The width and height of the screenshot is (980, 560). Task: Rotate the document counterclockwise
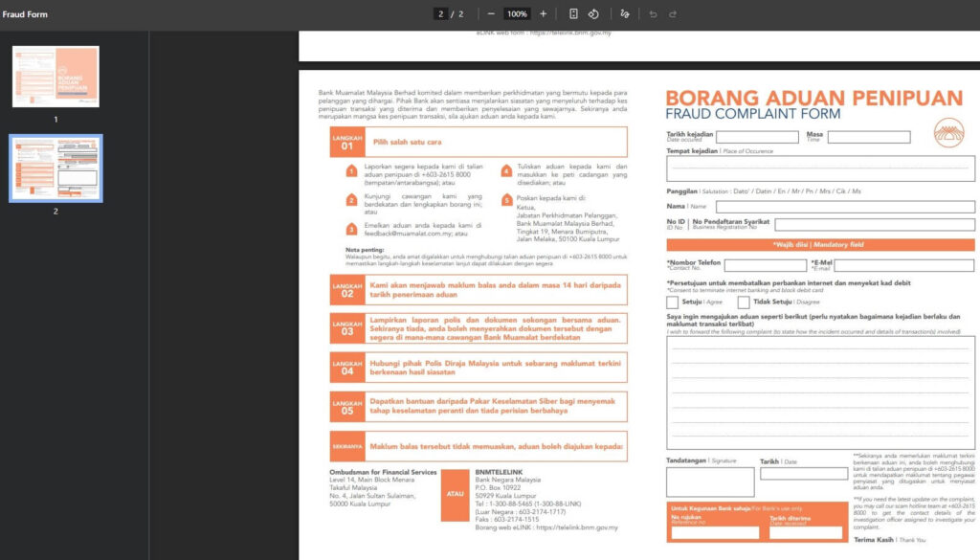coord(593,14)
